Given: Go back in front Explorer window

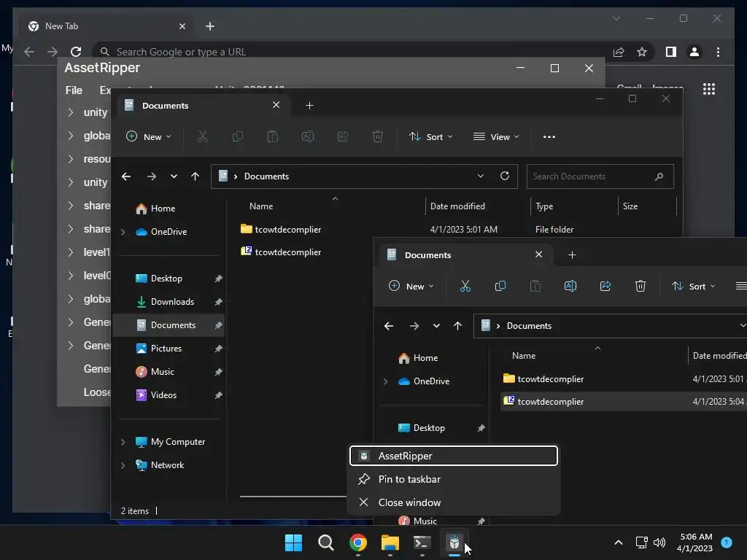Looking at the screenshot, I should click(389, 326).
